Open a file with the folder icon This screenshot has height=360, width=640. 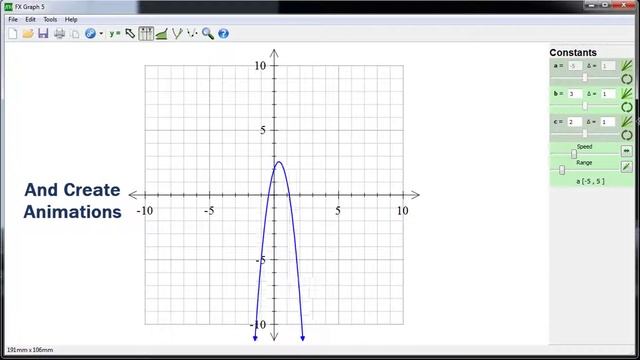28,33
